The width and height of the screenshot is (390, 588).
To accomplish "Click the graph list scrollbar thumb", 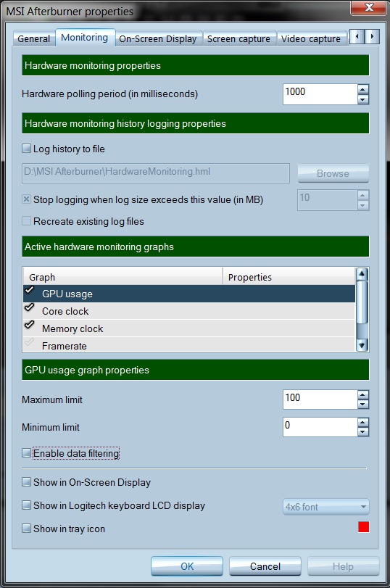I will click(x=362, y=302).
